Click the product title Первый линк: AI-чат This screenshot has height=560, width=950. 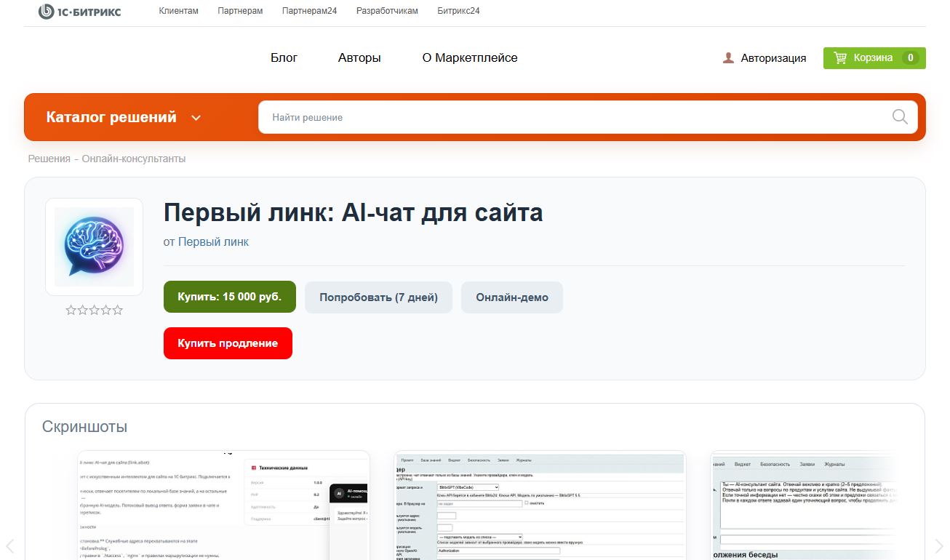pos(353,213)
